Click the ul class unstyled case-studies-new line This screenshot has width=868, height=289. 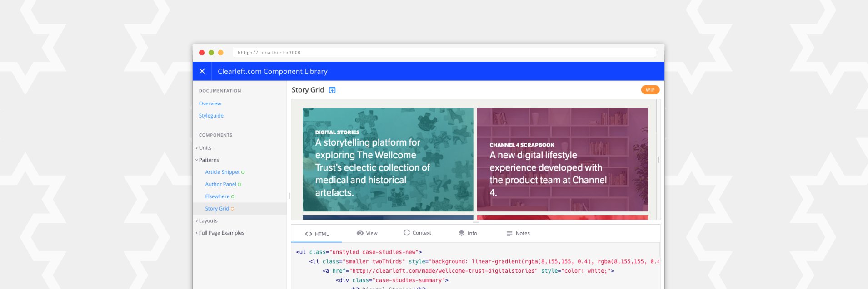tap(359, 252)
